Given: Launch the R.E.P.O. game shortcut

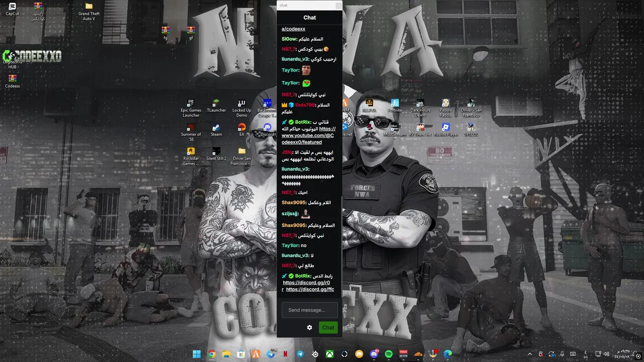Looking at the screenshot, I should pos(369,106).
